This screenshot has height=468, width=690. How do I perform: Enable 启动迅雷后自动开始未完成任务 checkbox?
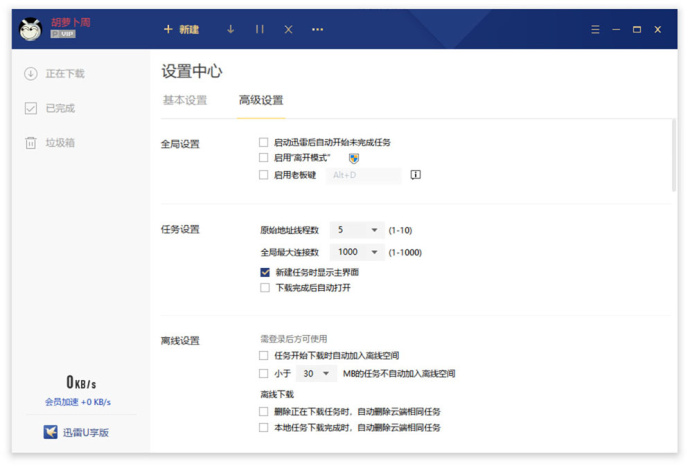pos(264,142)
